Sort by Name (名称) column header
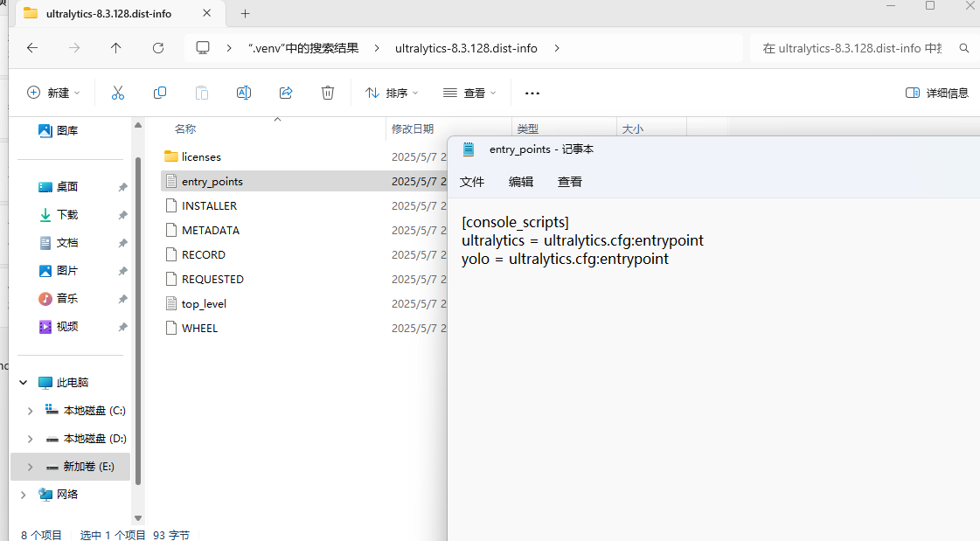 point(185,128)
